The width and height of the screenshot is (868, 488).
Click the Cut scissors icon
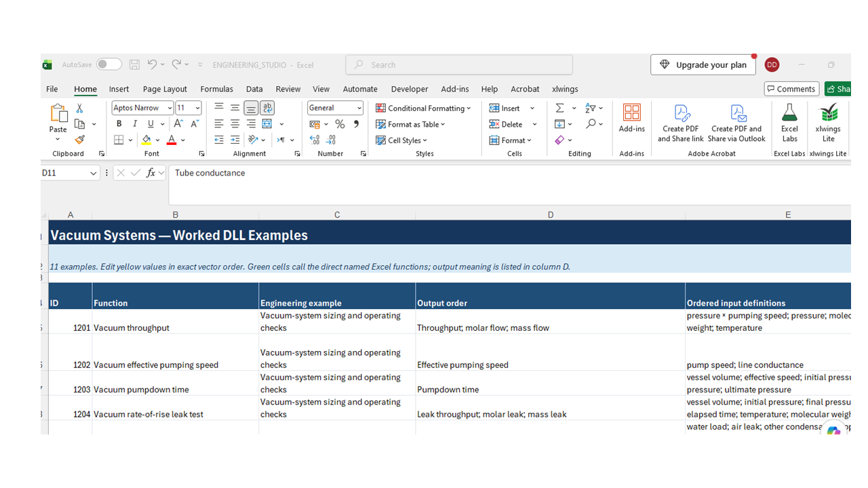pyautogui.click(x=79, y=108)
